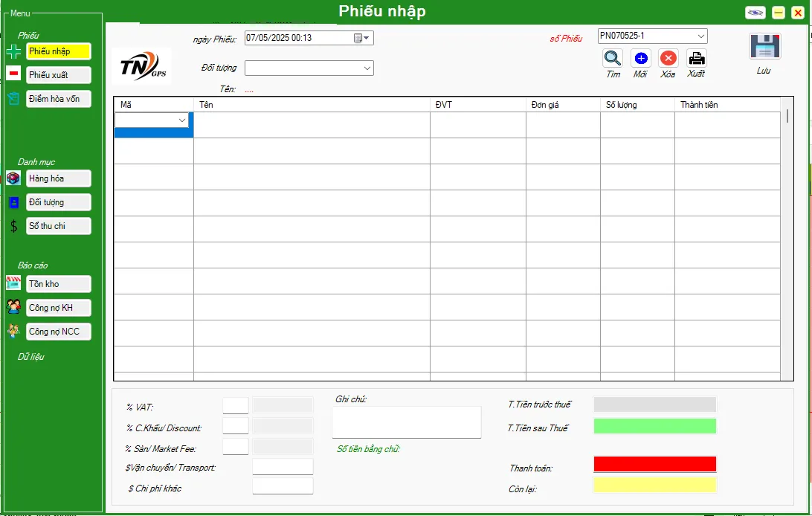812x516 pixels.
Task: Print voucher with Xuất printer icon
Action: click(x=697, y=58)
